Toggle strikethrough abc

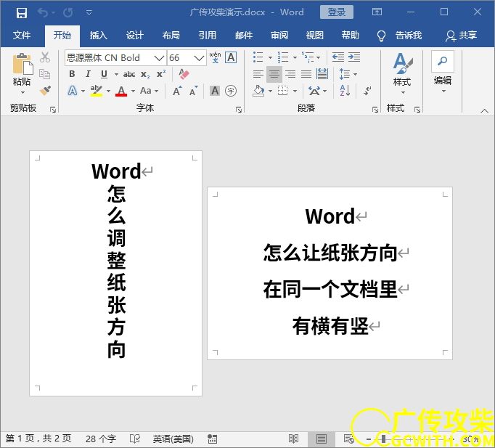pyautogui.click(x=129, y=75)
